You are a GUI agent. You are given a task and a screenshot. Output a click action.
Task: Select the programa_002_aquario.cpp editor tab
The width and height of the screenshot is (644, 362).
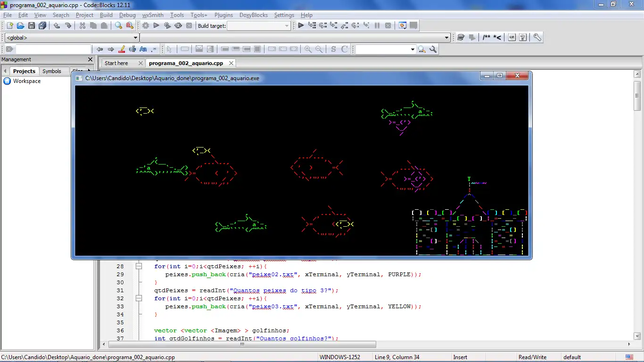point(186,63)
